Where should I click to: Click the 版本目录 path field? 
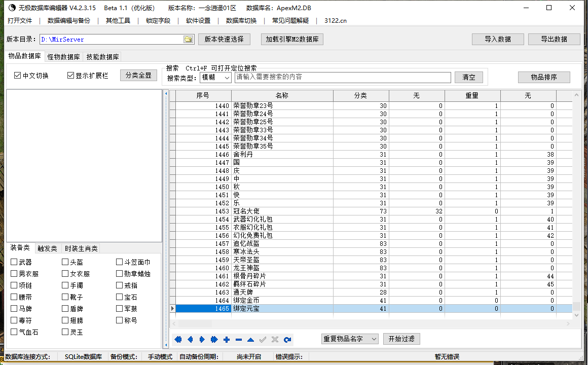(x=112, y=40)
